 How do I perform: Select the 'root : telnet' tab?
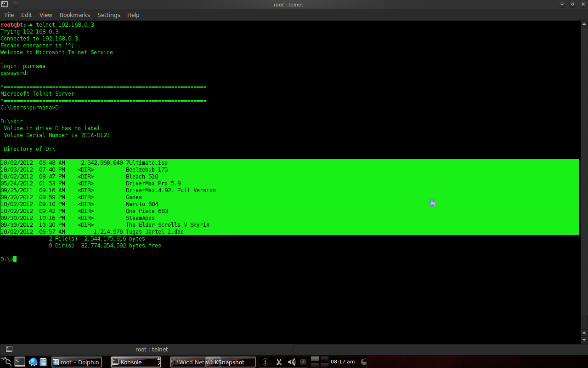point(152,349)
